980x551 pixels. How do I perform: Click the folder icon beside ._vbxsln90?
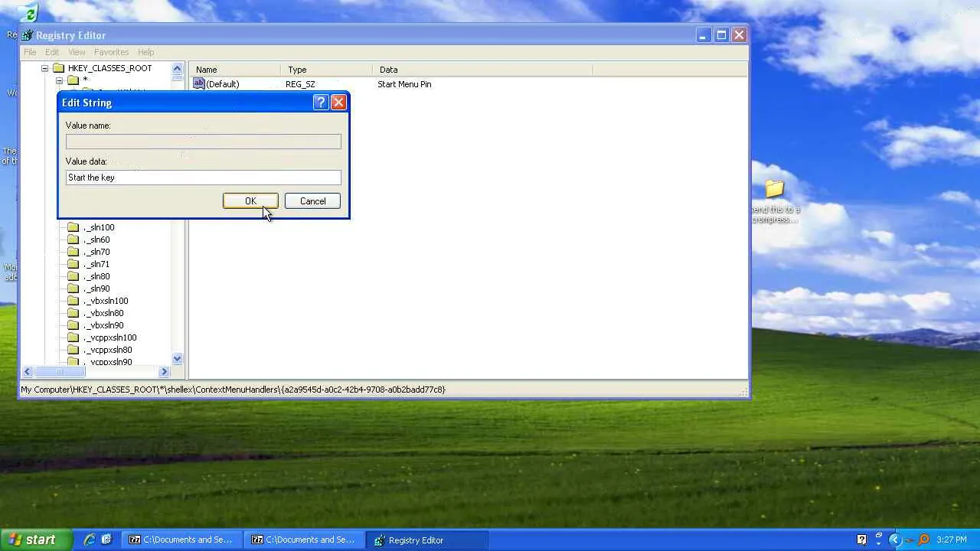tap(73, 325)
